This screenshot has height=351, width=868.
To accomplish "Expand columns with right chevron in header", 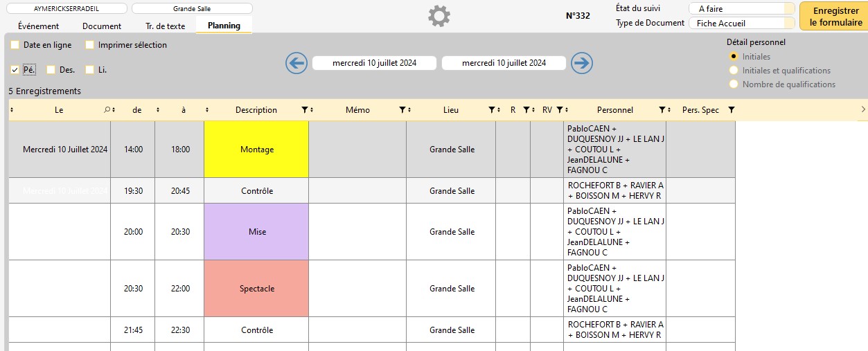I will point(862,109).
